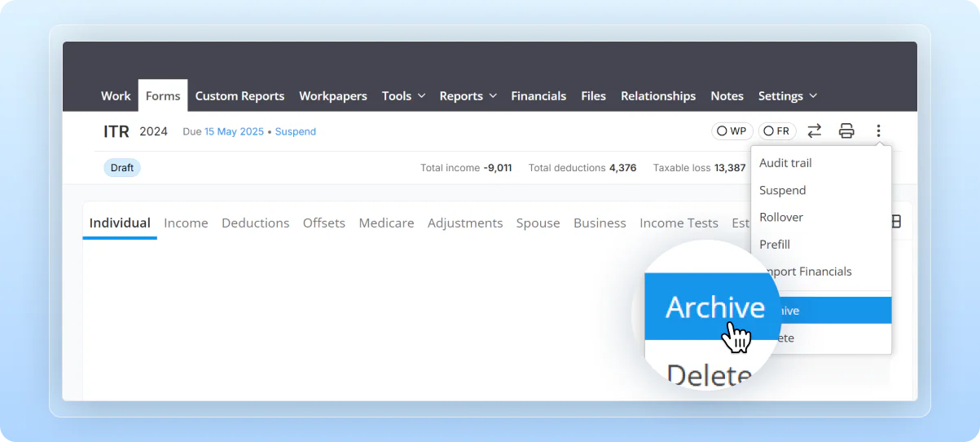Click the Suspend link beside due date
The height and width of the screenshot is (442, 980).
(x=296, y=131)
